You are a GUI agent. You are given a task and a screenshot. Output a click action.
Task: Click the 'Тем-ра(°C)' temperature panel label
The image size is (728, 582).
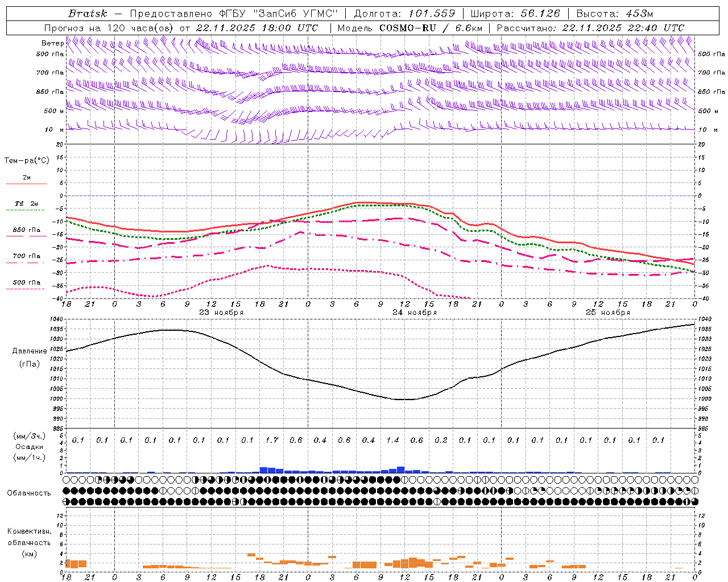(x=27, y=161)
